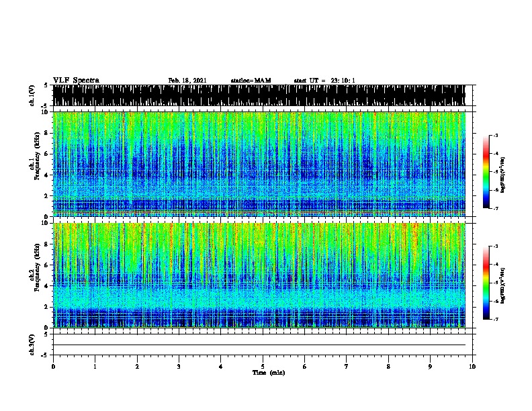
Task: Click the ch.1 color scale bar
Action: 486,172
